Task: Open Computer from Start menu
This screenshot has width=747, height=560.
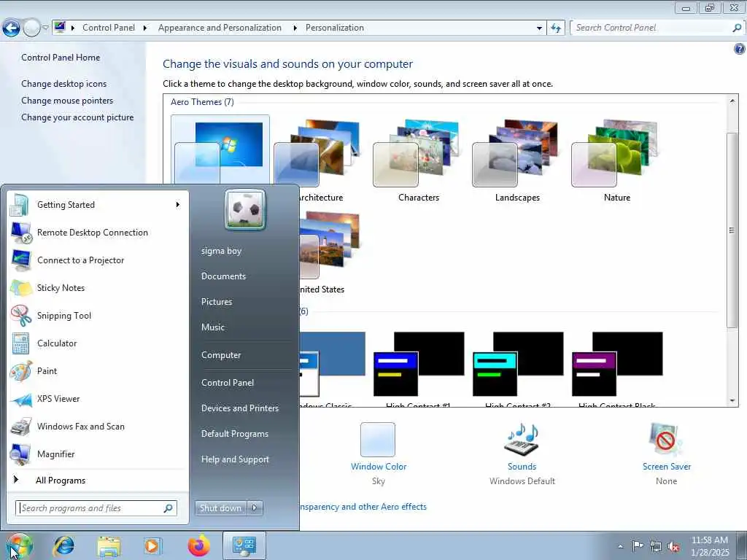Action: pos(221,355)
